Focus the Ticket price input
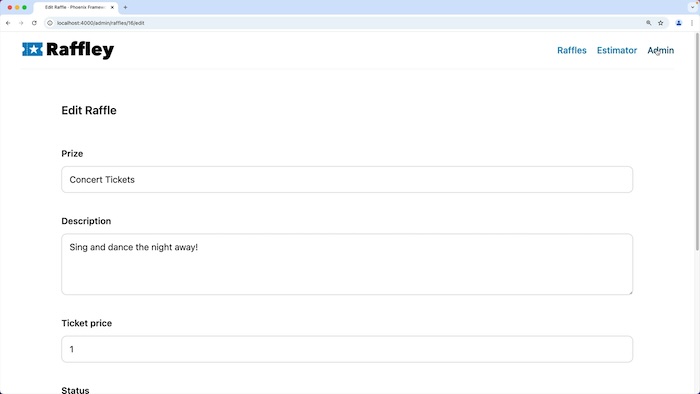 pyautogui.click(x=347, y=349)
